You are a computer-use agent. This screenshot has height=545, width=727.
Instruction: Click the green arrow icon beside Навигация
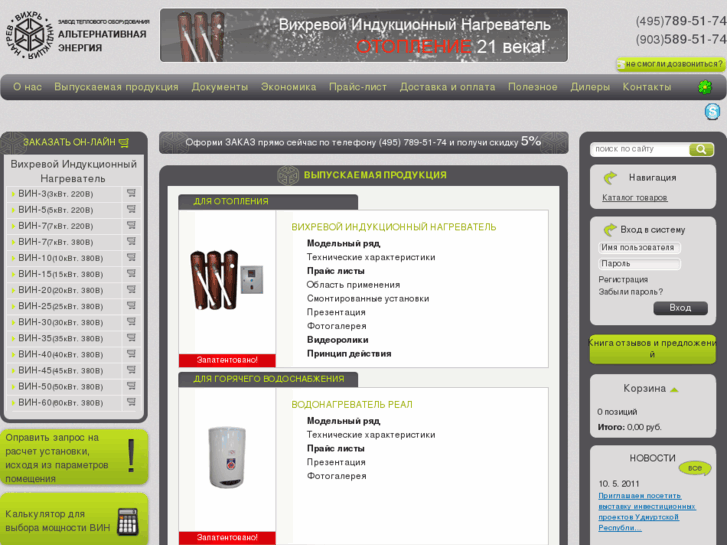[x=610, y=177]
